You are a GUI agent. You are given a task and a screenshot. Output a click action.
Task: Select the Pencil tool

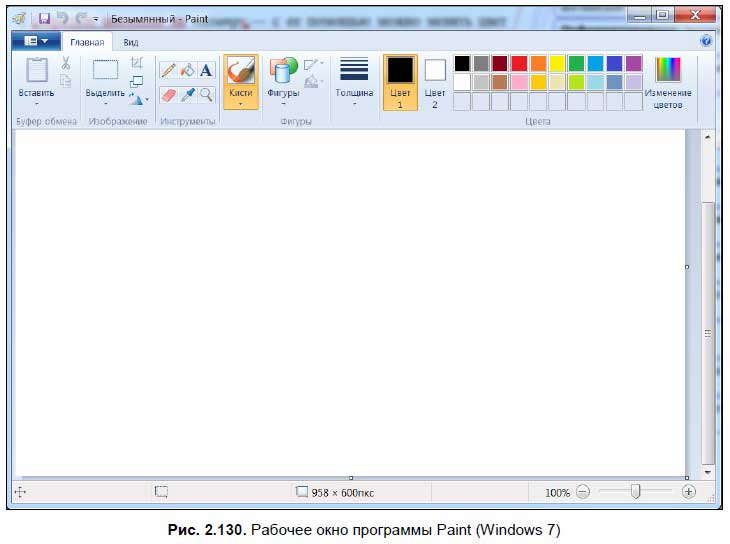(x=168, y=70)
